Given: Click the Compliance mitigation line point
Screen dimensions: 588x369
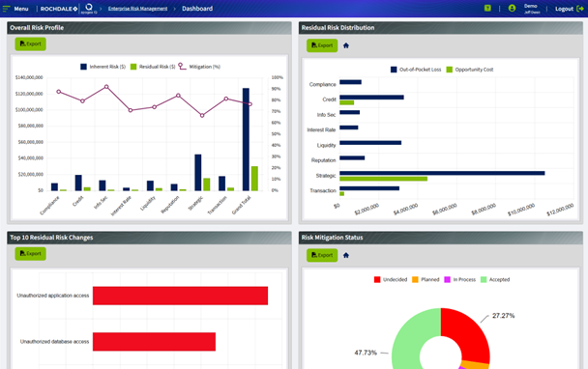Looking at the screenshot, I should (58, 92).
